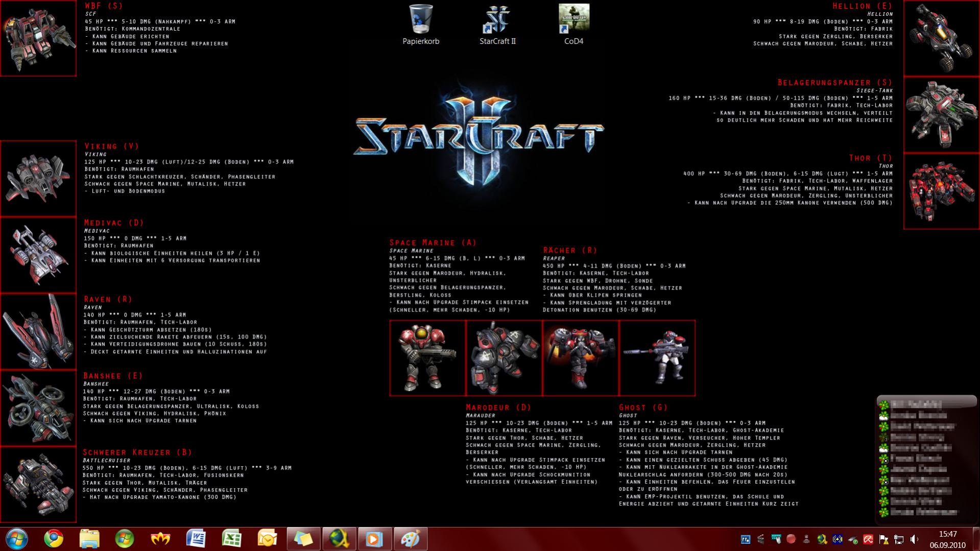Click the red circle tray icon
The height and width of the screenshot is (551, 980).
click(791, 539)
